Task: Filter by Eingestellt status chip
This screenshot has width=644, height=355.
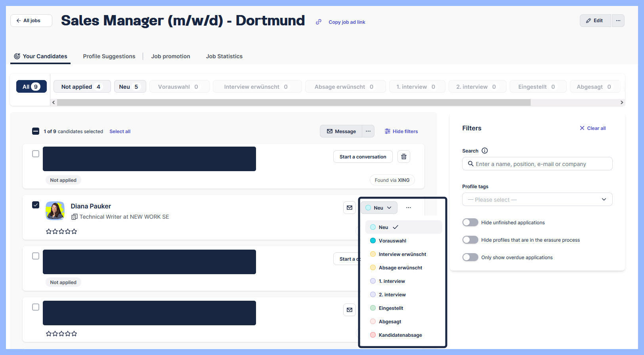Action: [x=538, y=86]
